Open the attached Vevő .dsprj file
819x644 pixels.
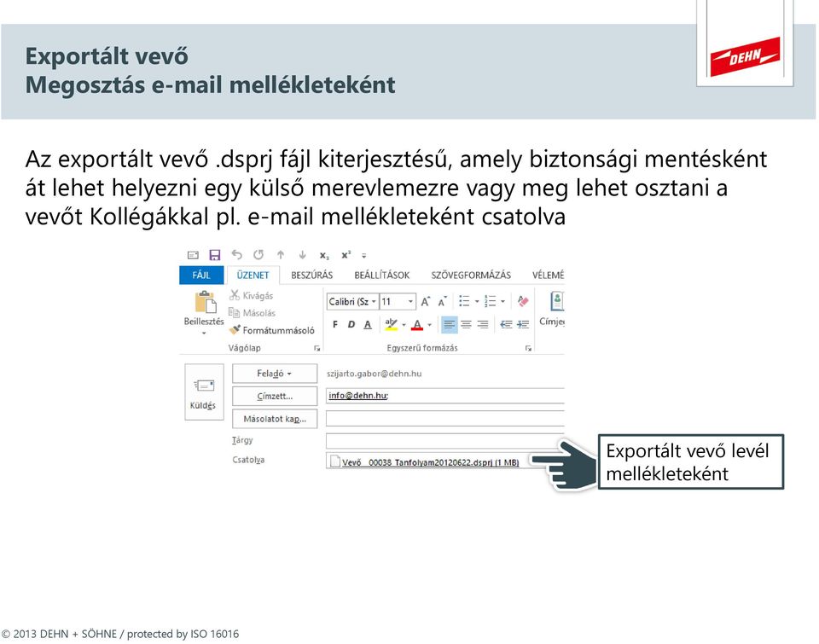425,462
